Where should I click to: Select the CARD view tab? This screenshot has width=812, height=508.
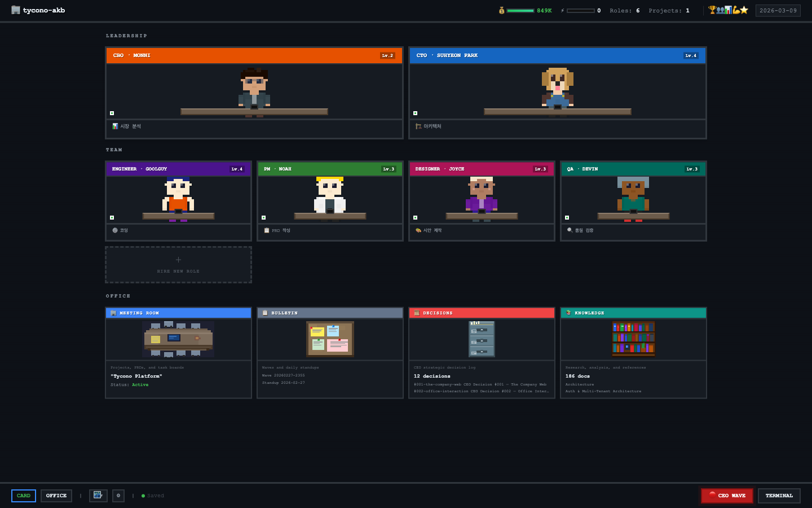tap(23, 495)
